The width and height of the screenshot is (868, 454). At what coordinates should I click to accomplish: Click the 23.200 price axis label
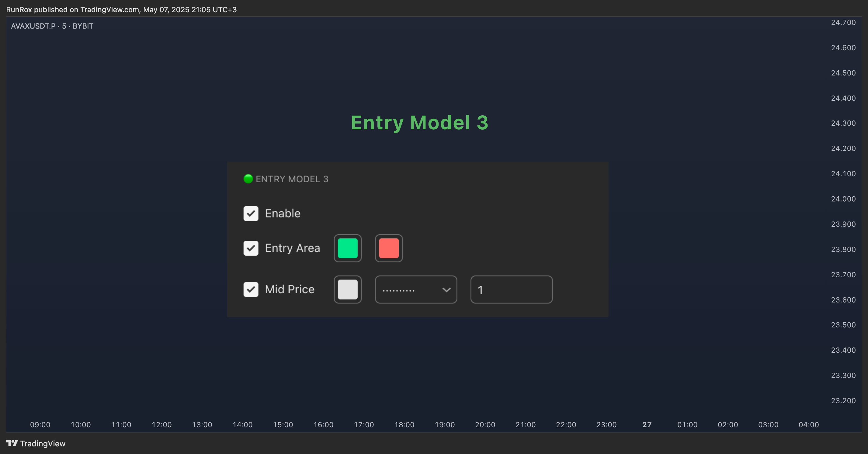click(x=843, y=400)
